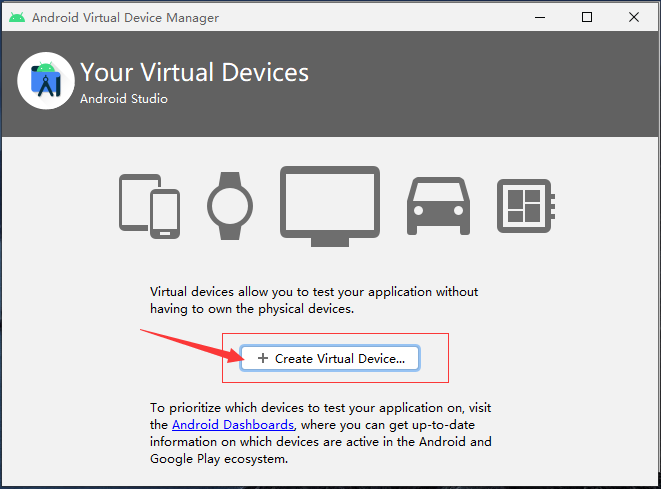661x489 pixels.
Task: Close the Android Virtual Device Manager window
Action: tap(634, 17)
